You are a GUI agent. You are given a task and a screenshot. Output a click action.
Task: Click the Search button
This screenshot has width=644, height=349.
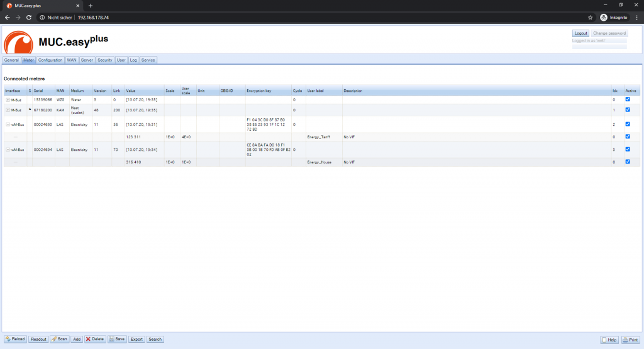point(155,339)
